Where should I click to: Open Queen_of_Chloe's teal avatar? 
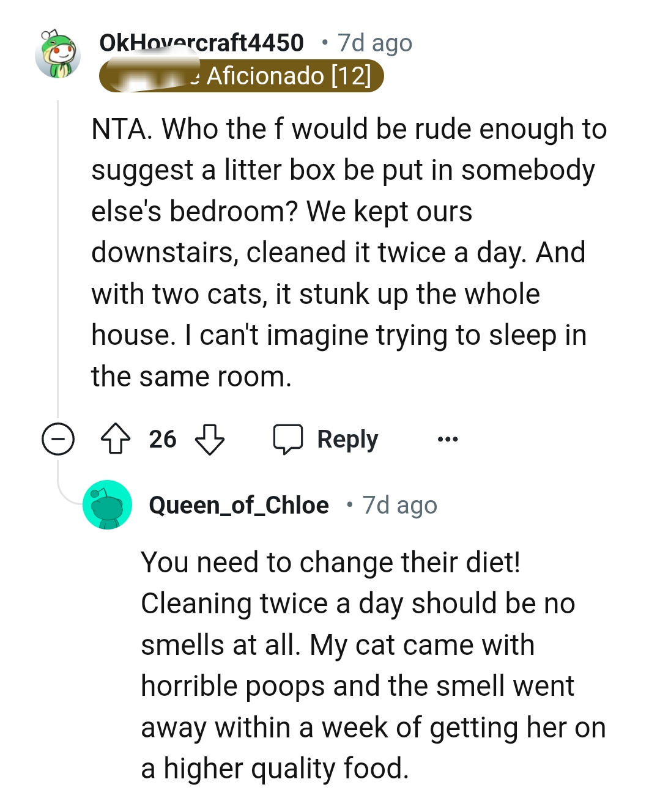pos(108,505)
